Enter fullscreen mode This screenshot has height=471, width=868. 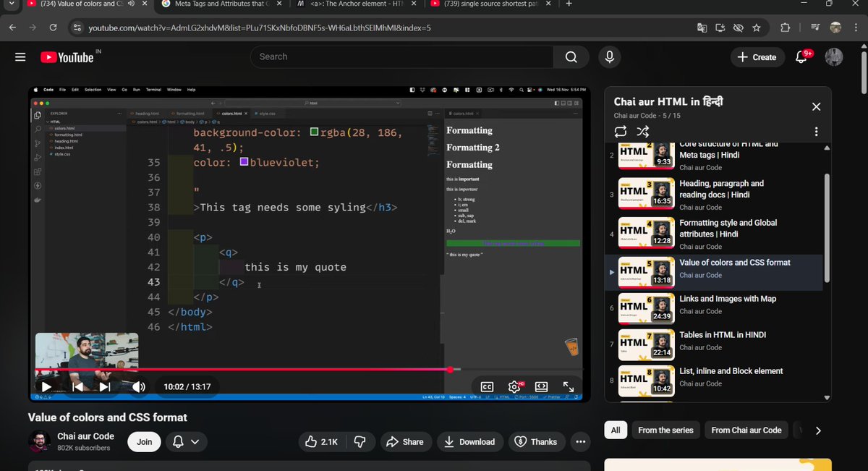569,386
